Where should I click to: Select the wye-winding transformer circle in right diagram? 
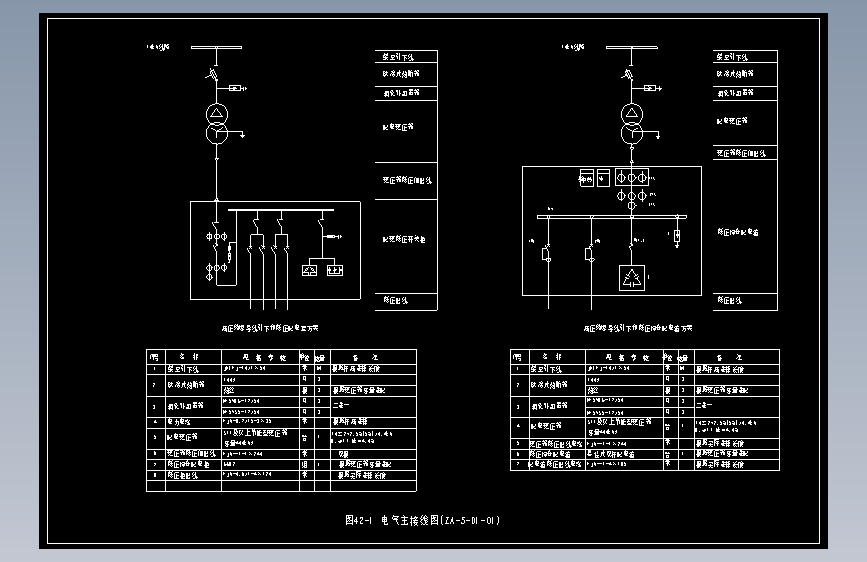(631, 133)
